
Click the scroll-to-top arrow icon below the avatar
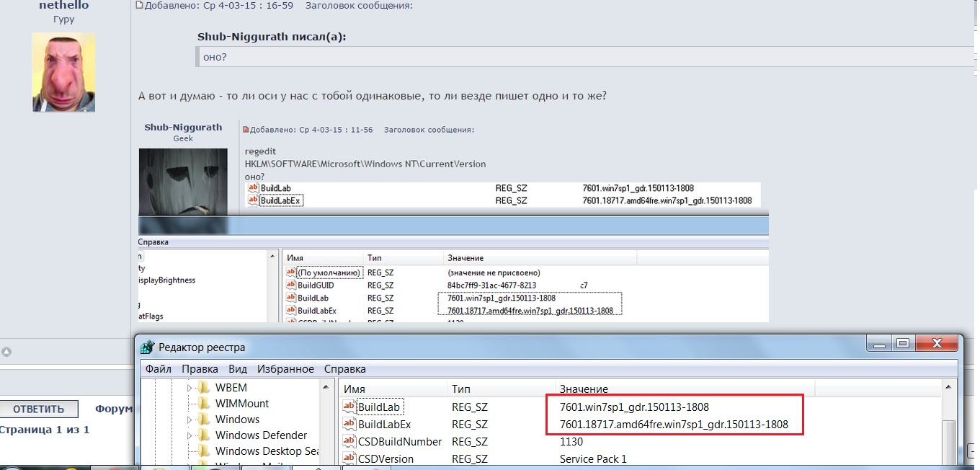pos(6,352)
